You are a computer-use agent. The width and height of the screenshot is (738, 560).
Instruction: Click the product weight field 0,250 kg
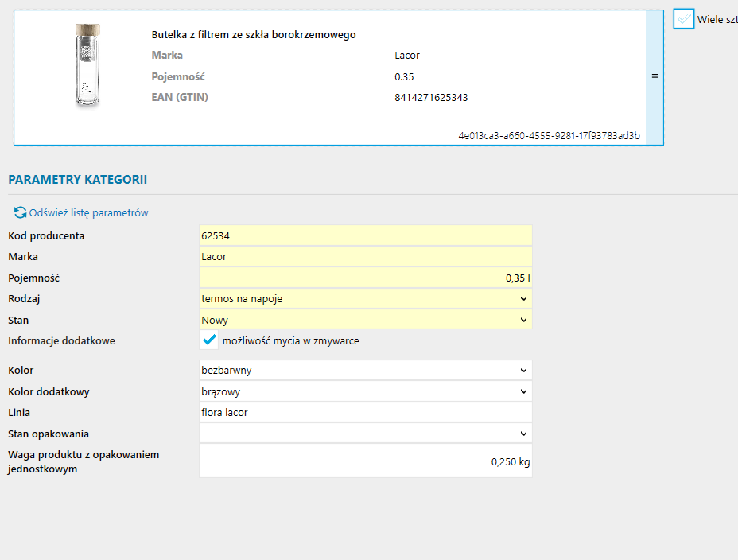point(365,461)
